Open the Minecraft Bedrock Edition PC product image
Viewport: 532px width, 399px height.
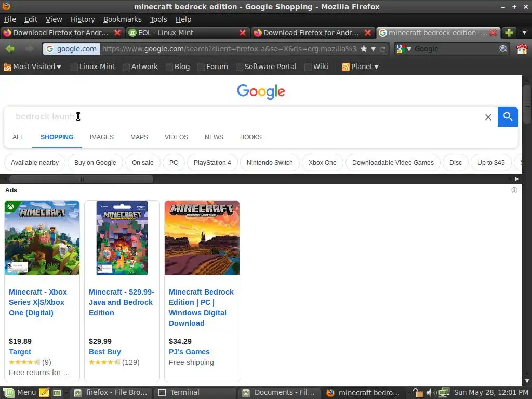point(202,238)
